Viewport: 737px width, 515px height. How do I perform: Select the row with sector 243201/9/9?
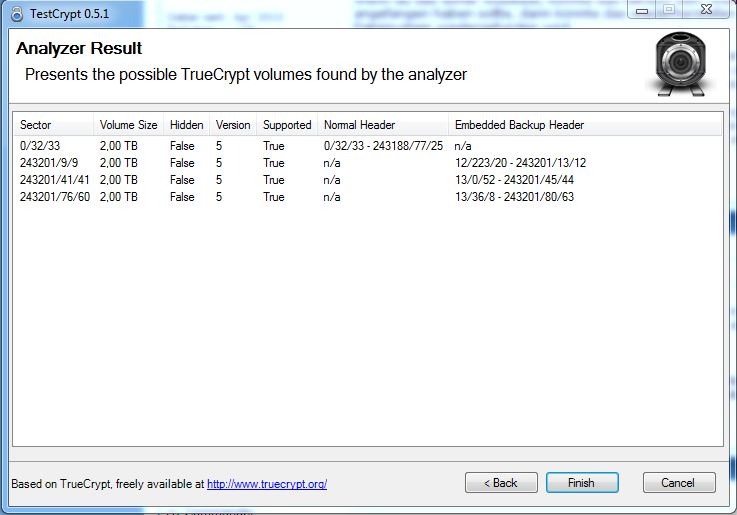(x=368, y=163)
